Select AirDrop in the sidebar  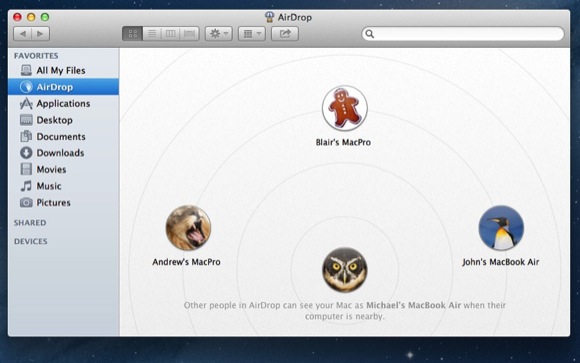(63, 87)
